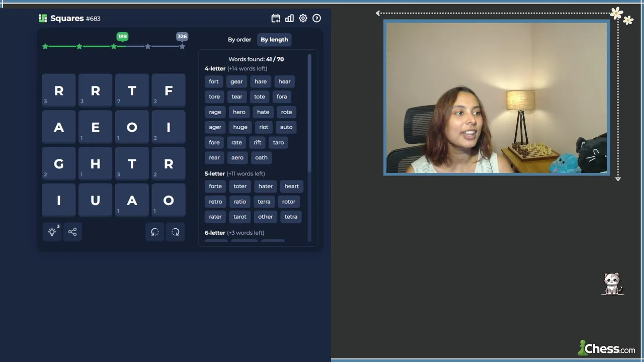Viewport: 644px width, 362px height.
Task: Open the statistics bar chart icon
Action: coord(289,18)
